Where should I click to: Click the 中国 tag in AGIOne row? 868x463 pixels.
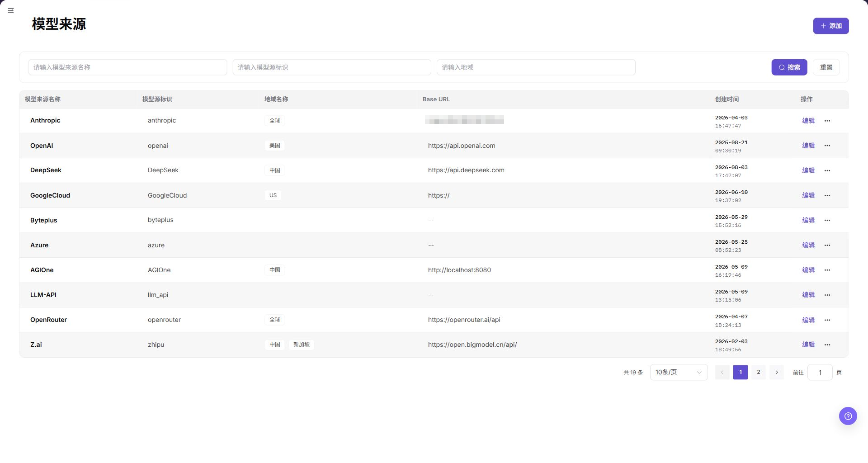275,270
